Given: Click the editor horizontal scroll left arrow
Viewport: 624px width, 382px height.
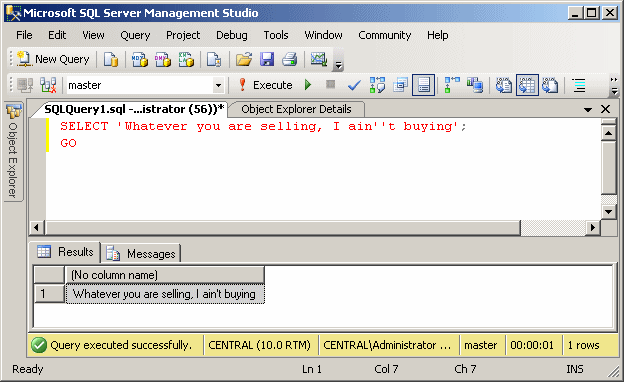Looking at the screenshot, I should (37, 228).
